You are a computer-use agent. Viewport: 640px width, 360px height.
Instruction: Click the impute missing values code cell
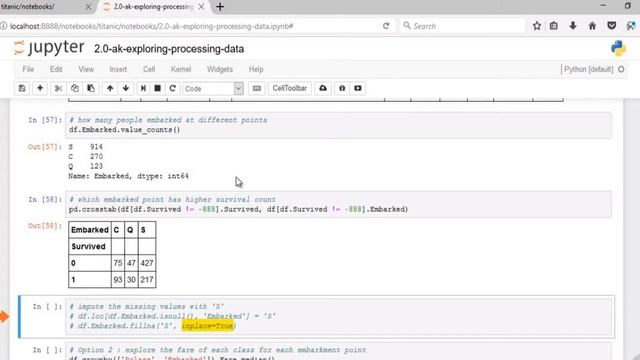click(338, 316)
